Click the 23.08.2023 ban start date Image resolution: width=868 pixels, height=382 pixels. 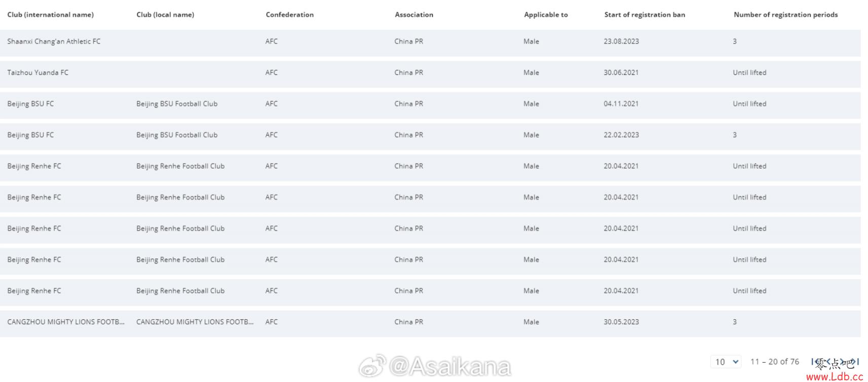coord(621,42)
